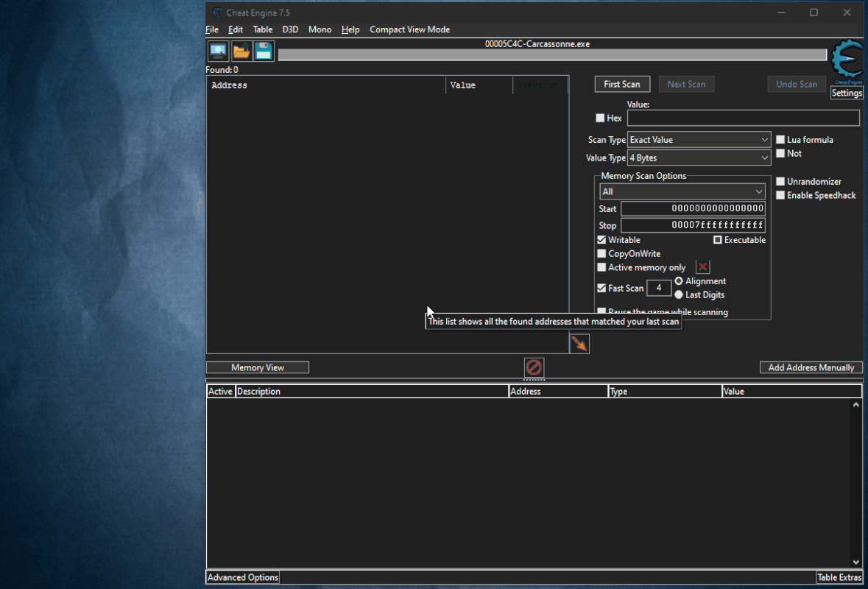The width and height of the screenshot is (868, 589).
Task: Uncheck the Fast Scan checkbox
Action: click(x=601, y=288)
